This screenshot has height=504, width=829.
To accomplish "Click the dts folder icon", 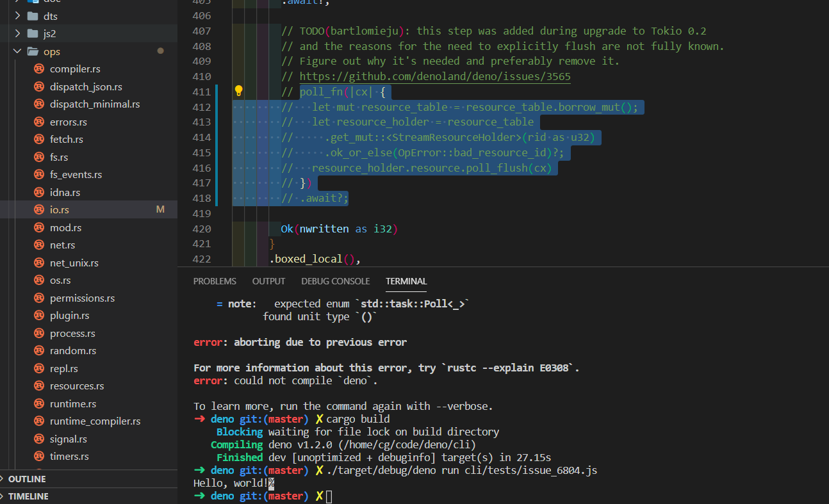I will (33, 16).
